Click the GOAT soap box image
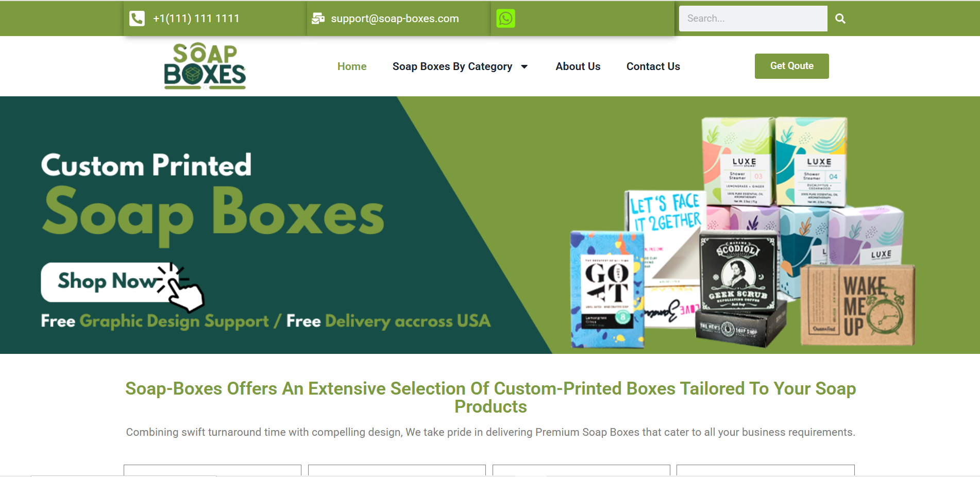Screen dimensions: 980x477 coord(607,289)
